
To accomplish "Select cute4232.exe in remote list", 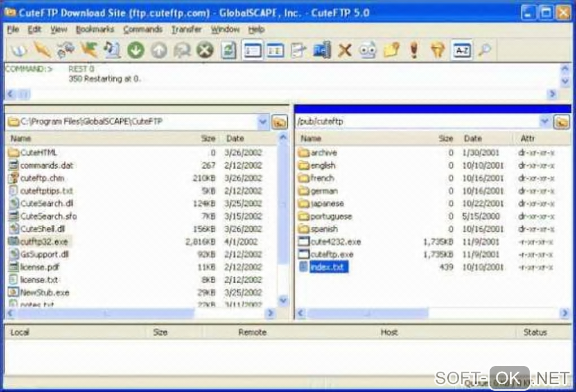I will [x=330, y=241].
